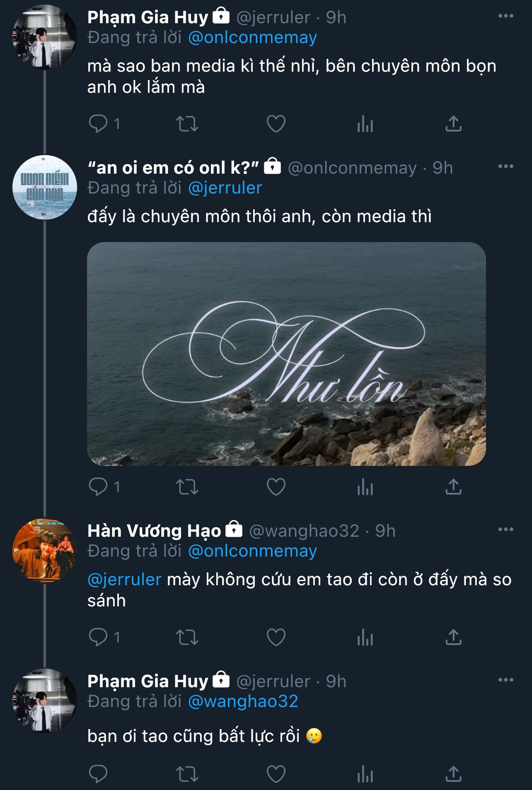Retweet the tweet with the ocean image
Viewport: 532px width, 790px height.
(x=187, y=487)
